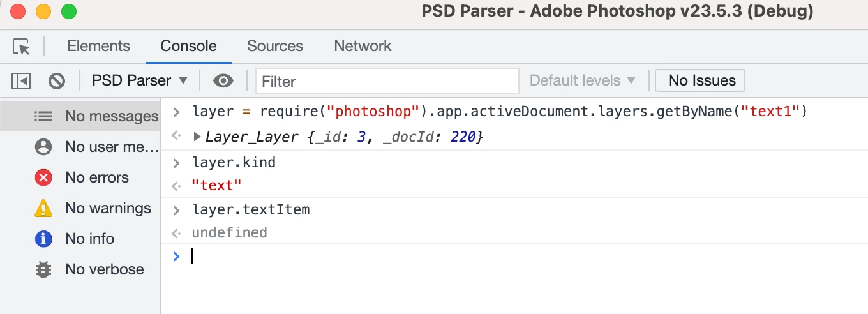Filter by No errors red icon
This screenshot has height=314, width=868.
tap(43, 177)
